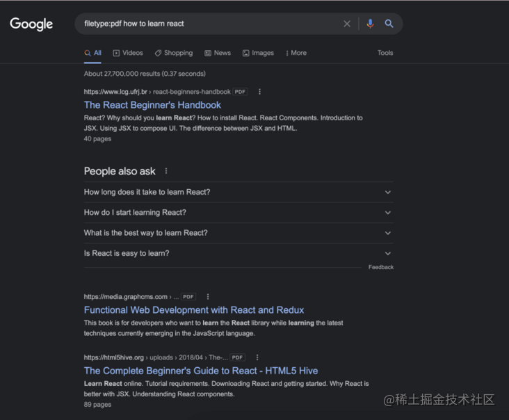Screen dimensions: 509x420
Task: Open 'Functional Web Development with React and Redux'
Action: (194, 310)
